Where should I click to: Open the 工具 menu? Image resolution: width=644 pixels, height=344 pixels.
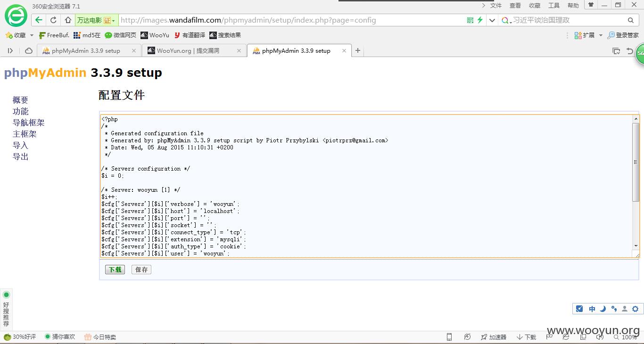click(554, 6)
